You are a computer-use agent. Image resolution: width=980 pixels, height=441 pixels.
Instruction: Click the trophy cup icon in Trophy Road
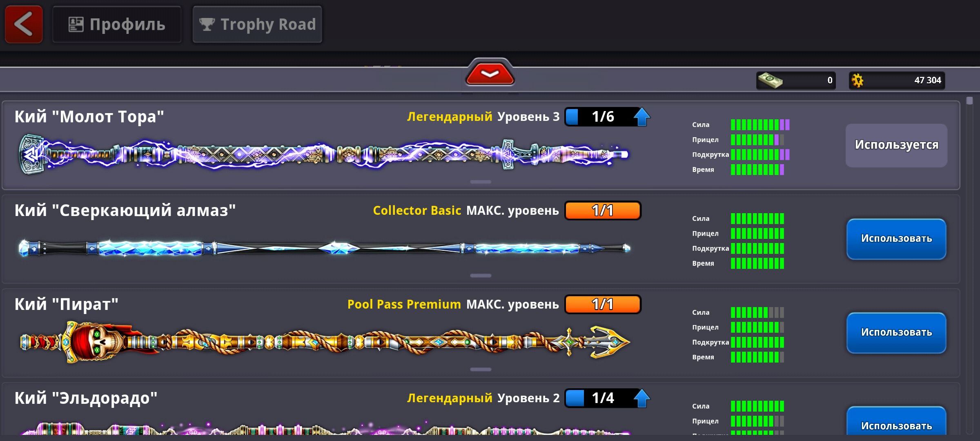(207, 24)
